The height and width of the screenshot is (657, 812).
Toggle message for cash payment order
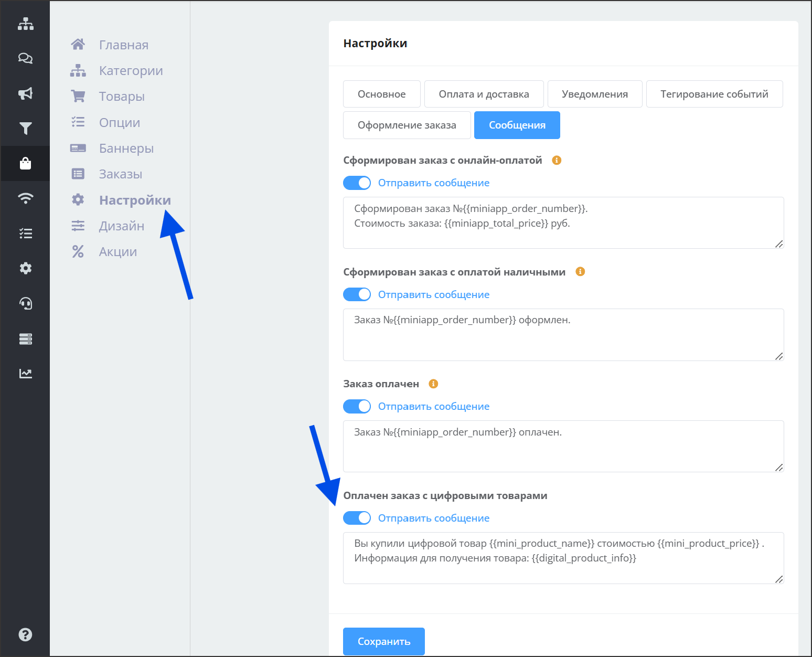tap(357, 294)
